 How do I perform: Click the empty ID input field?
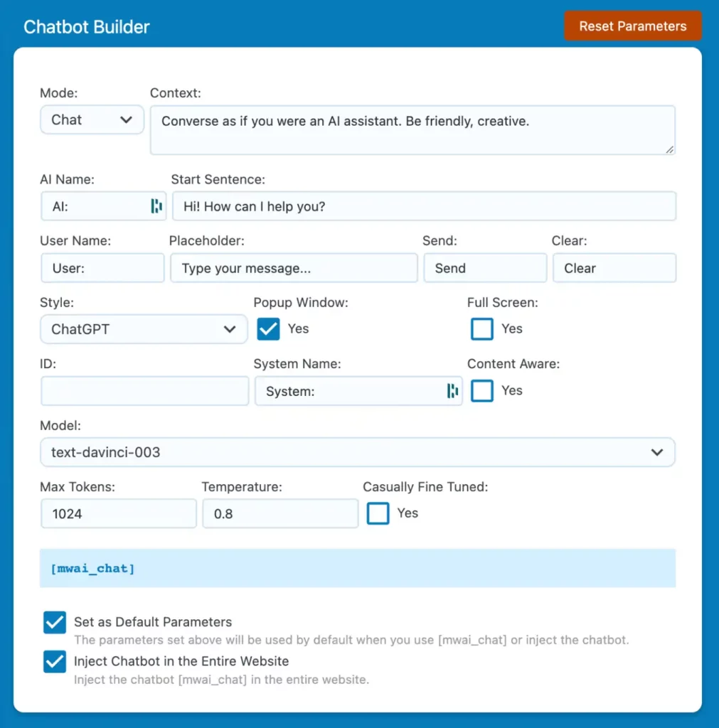[145, 391]
